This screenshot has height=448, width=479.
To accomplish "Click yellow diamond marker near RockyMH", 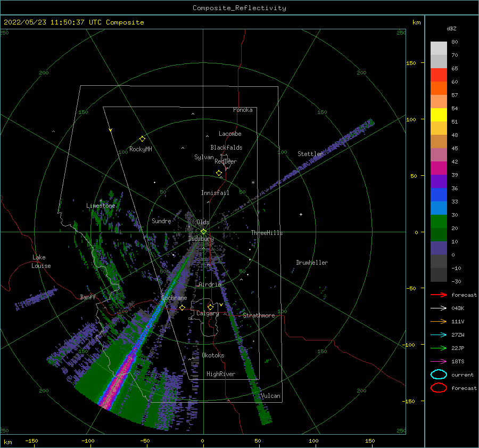I will coord(142,139).
